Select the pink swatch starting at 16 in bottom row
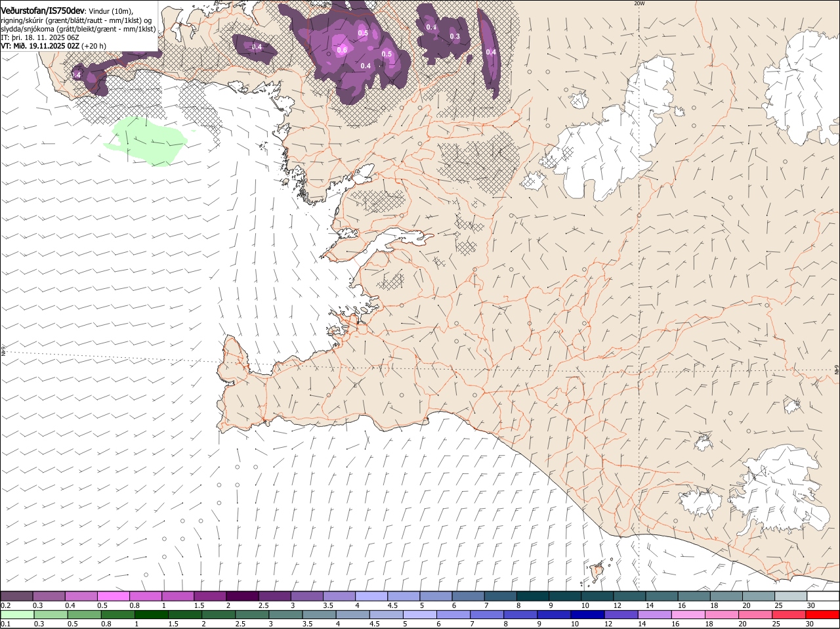The image size is (840, 629). click(689, 615)
